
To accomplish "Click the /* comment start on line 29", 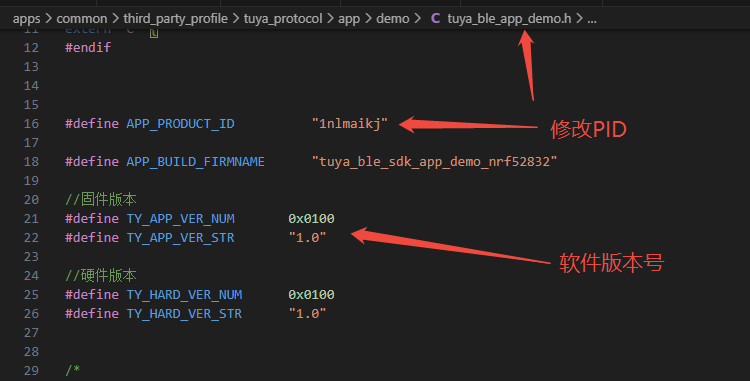I will tap(73, 370).
